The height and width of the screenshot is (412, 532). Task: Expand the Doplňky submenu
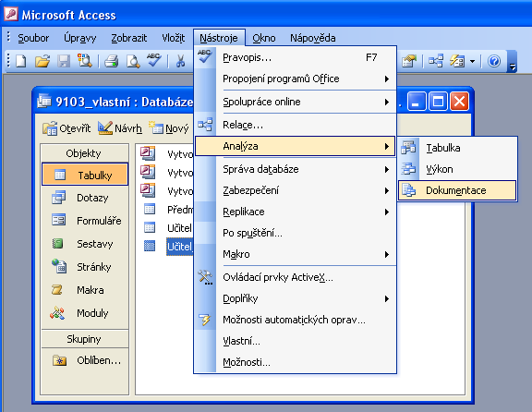click(296, 298)
